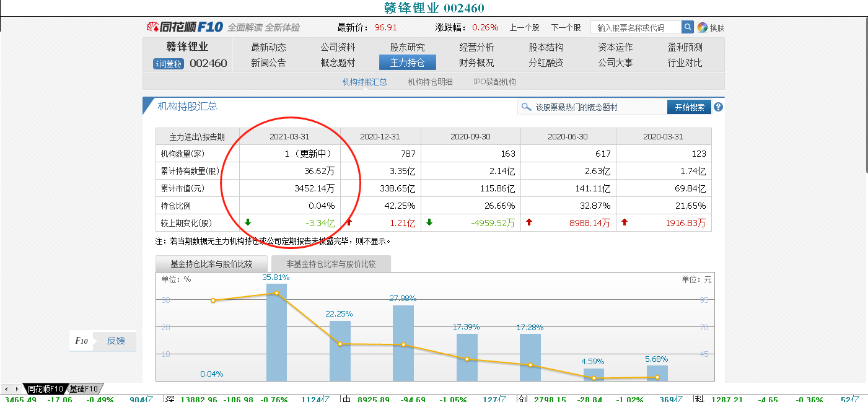Click the 22.25% chart bar

340,351
